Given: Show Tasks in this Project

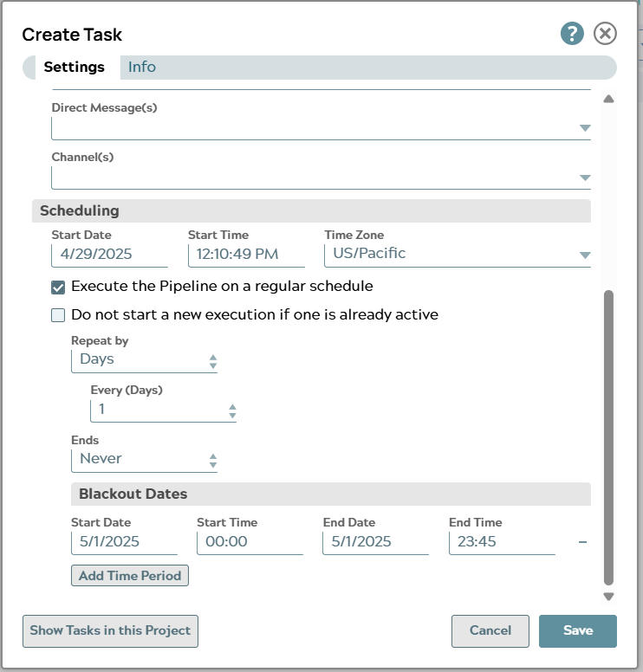Looking at the screenshot, I should pyautogui.click(x=110, y=630).
